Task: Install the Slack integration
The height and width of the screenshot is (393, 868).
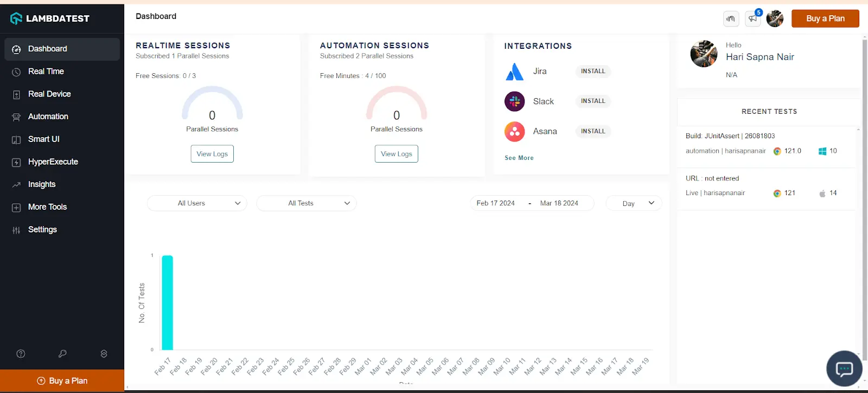Action: pyautogui.click(x=593, y=101)
